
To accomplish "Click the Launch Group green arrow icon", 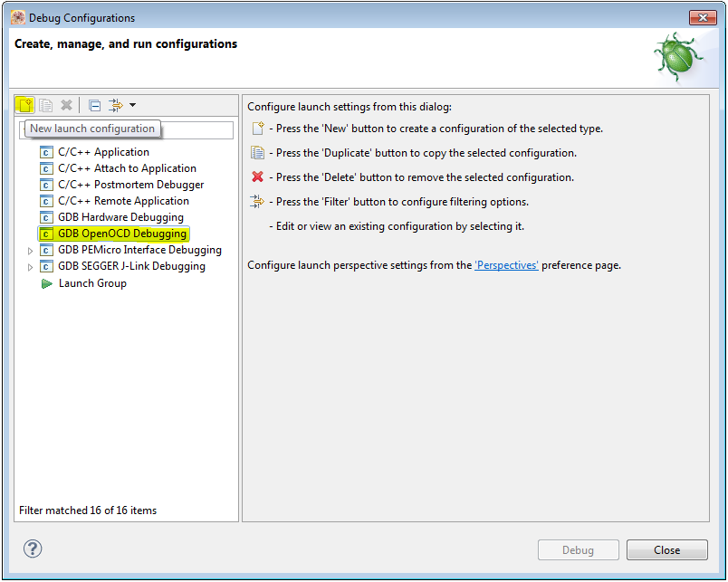I will [x=47, y=283].
